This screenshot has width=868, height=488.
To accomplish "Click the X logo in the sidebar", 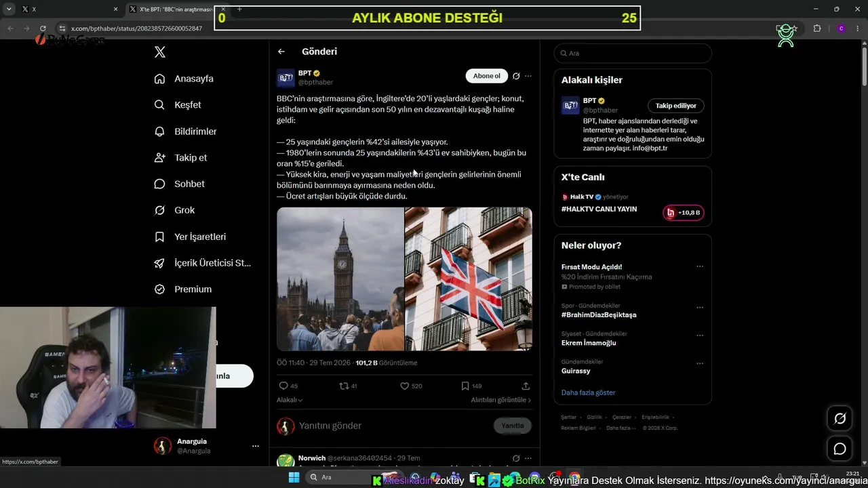I will (159, 52).
